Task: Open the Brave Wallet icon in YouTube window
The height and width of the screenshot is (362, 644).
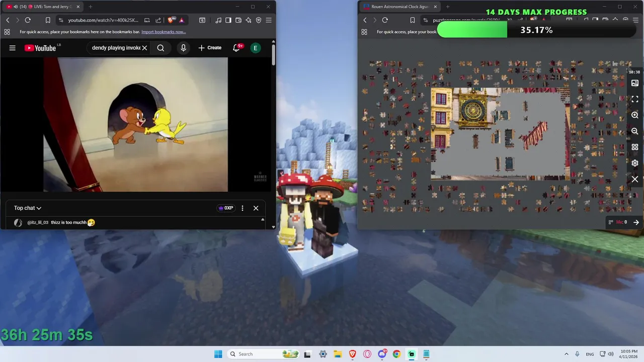Action: [238, 20]
